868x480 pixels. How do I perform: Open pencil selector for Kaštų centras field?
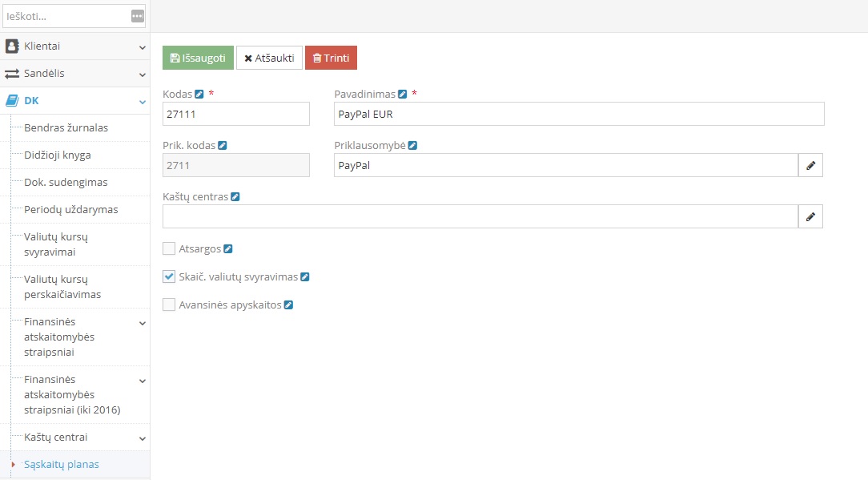(x=810, y=216)
